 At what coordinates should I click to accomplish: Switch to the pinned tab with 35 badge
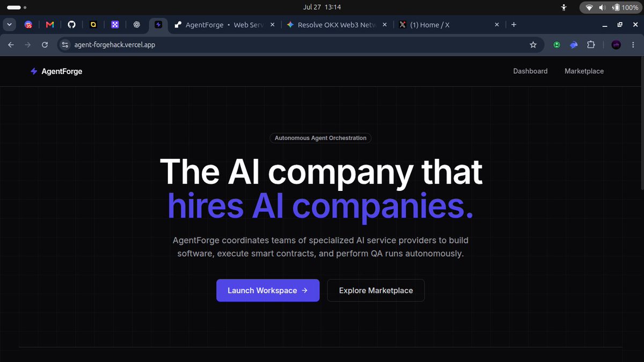click(x=28, y=25)
